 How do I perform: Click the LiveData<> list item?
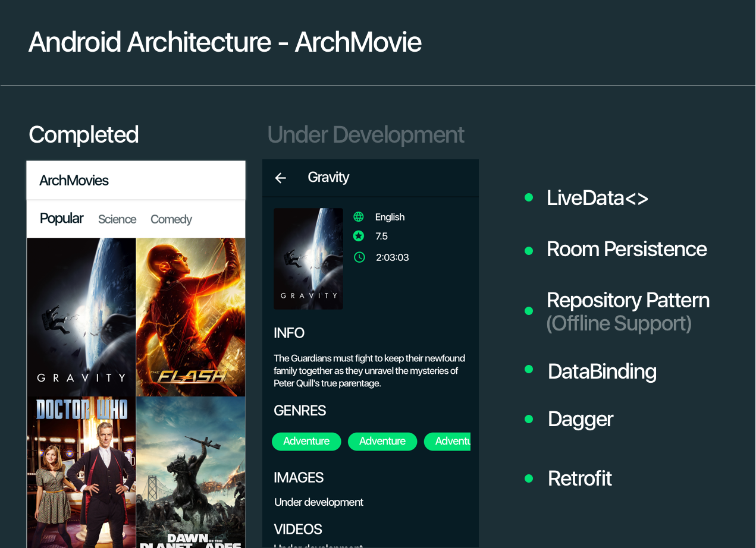tap(597, 198)
